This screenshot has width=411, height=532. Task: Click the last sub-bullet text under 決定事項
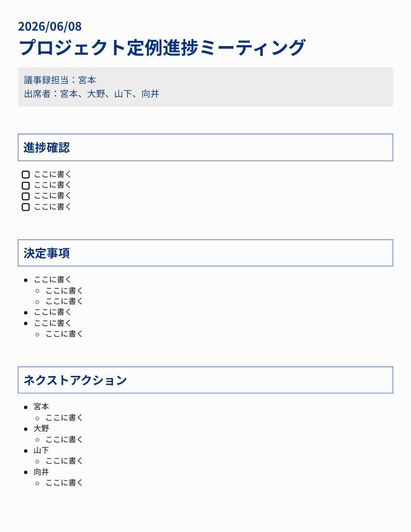[64, 334]
